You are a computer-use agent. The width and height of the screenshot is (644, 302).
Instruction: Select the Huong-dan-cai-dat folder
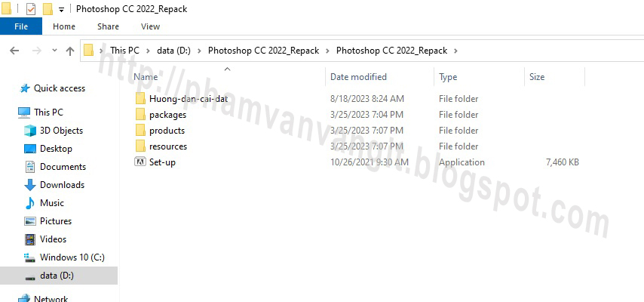click(188, 99)
